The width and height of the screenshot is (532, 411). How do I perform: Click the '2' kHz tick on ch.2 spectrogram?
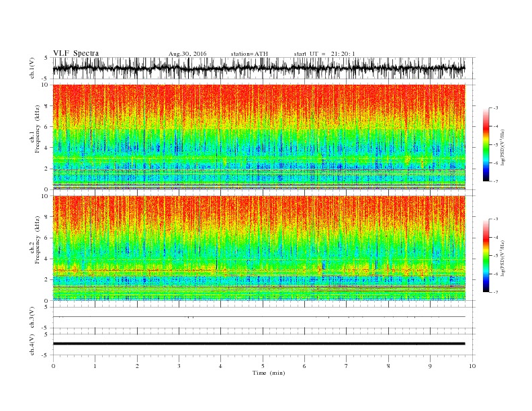[47, 280]
